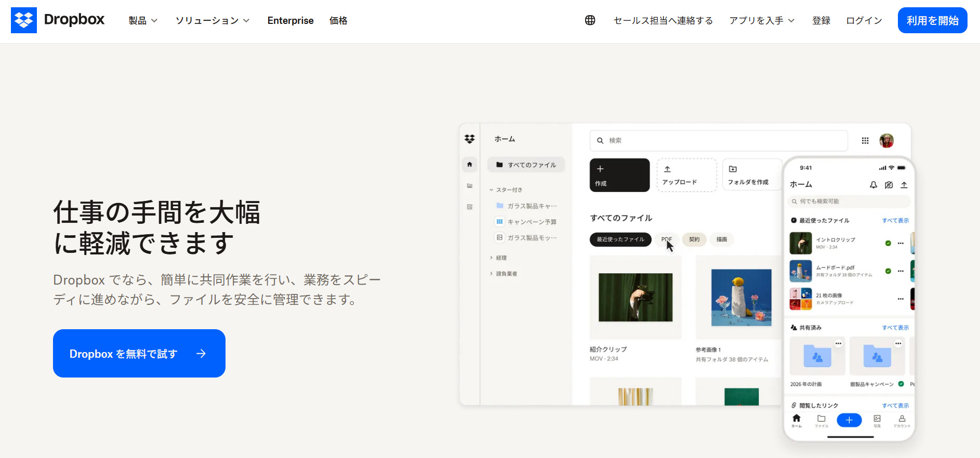This screenshot has width=980, height=458.
Task: Tap the 写真 icon in the phone bottom bar
Action: 877,421
